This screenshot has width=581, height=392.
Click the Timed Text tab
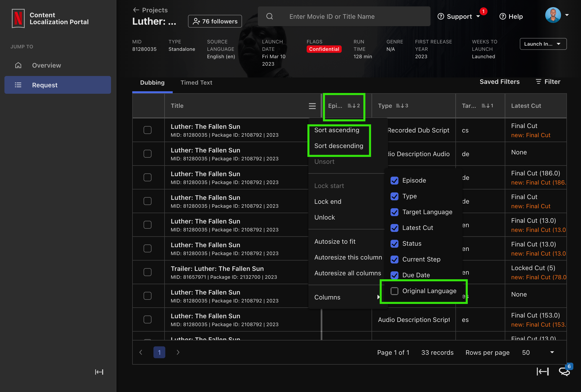tap(196, 82)
